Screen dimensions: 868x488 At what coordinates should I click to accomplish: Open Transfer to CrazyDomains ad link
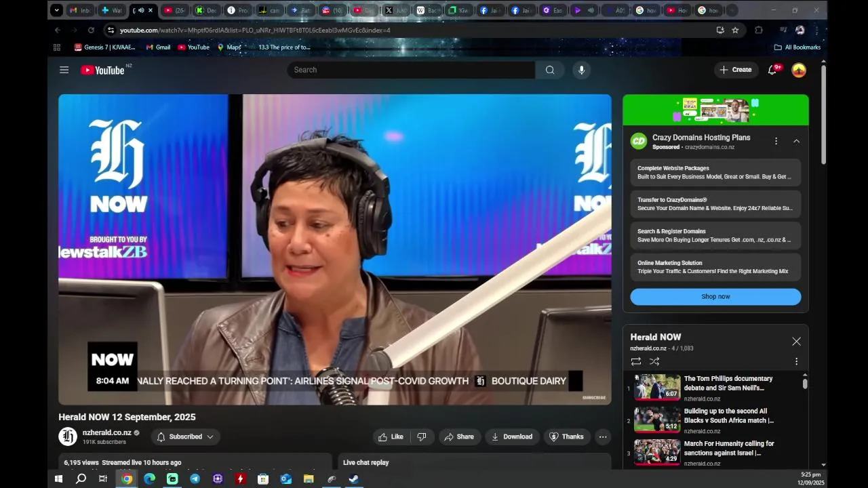pyautogui.click(x=715, y=204)
